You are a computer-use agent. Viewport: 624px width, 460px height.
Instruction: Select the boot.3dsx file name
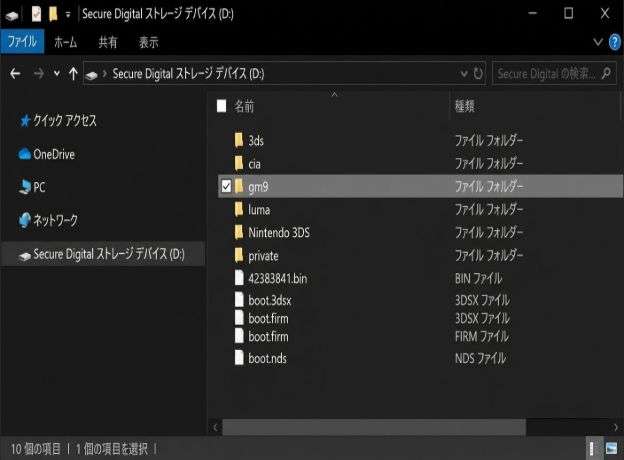(x=270, y=300)
